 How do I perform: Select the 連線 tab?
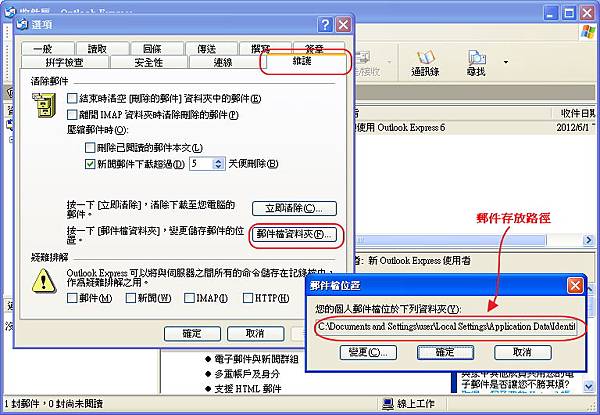[x=223, y=62]
